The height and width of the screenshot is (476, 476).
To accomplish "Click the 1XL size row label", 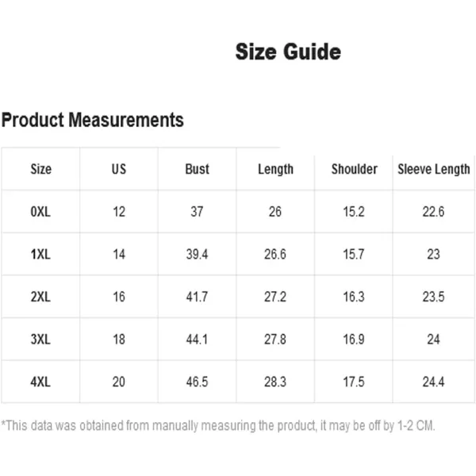I will click(40, 254).
